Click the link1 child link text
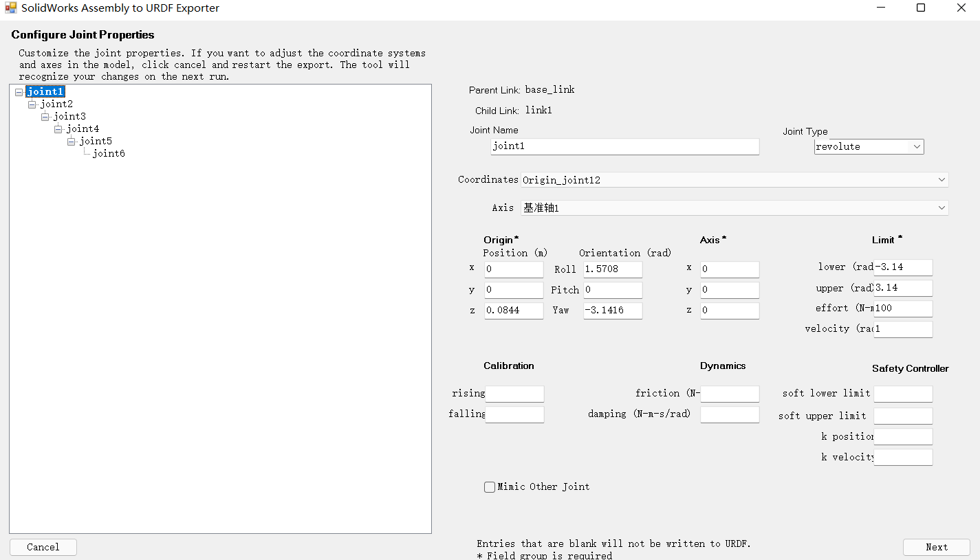980x560 pixels. coord(538,110)
